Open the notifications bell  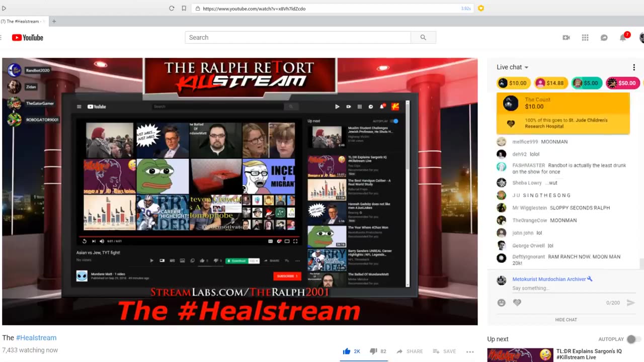tap(623, 38)
